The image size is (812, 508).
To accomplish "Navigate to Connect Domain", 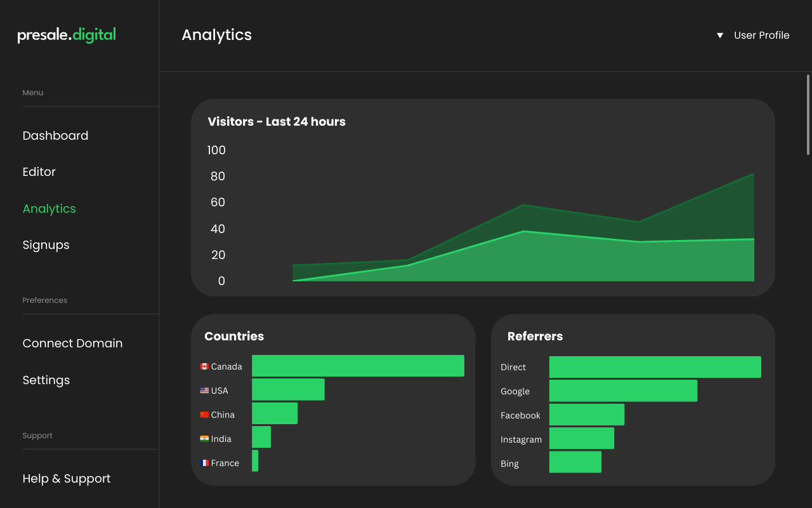I will coord(72,344).
